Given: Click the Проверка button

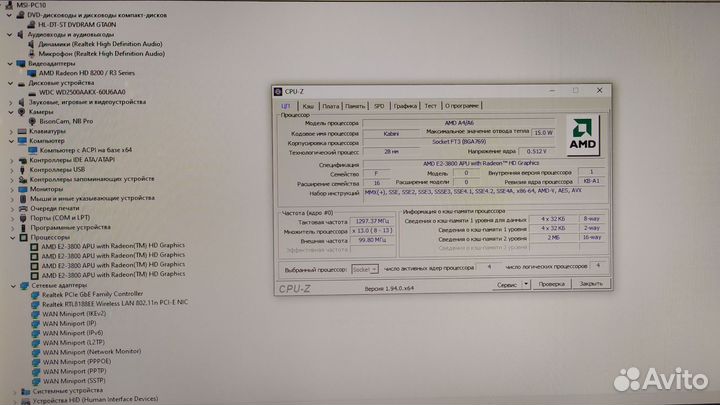Looking at the screenshot, I should 551,284.
